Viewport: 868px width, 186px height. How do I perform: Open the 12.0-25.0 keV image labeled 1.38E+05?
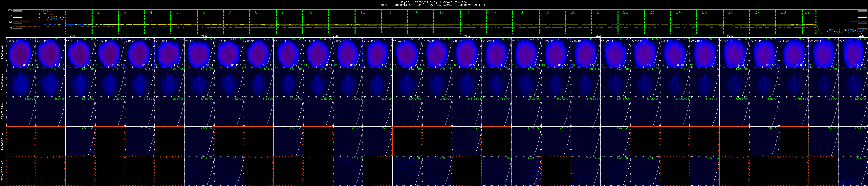51,111
